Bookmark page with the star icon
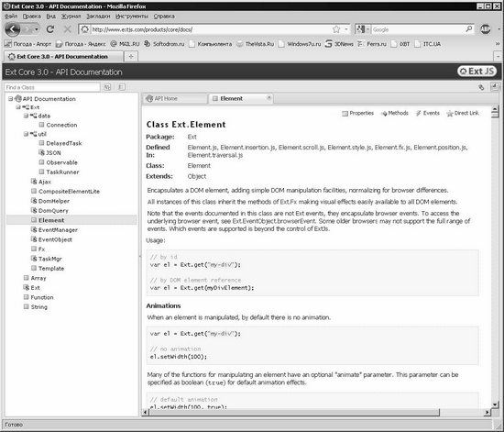This screenshot has height=432, width=504. pos(336,29)
